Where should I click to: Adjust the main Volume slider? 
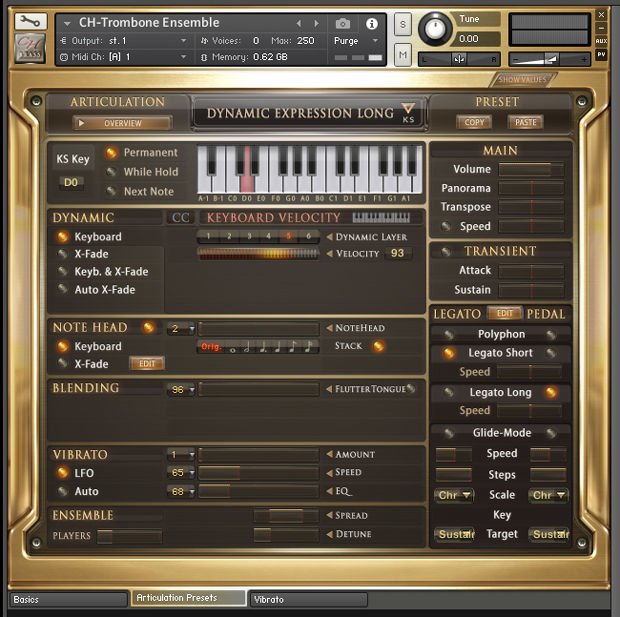point(531,169)
